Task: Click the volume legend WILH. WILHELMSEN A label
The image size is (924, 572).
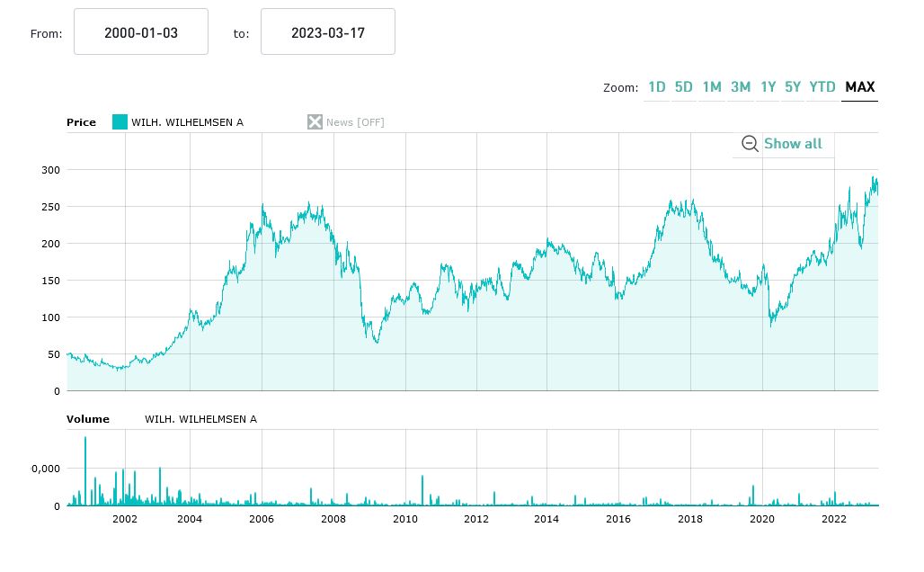Action: (200, 419)
